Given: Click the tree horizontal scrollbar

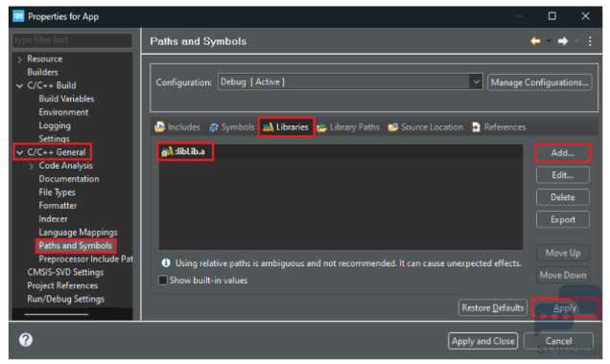Looking at the screenshot, I should point(57,314).
